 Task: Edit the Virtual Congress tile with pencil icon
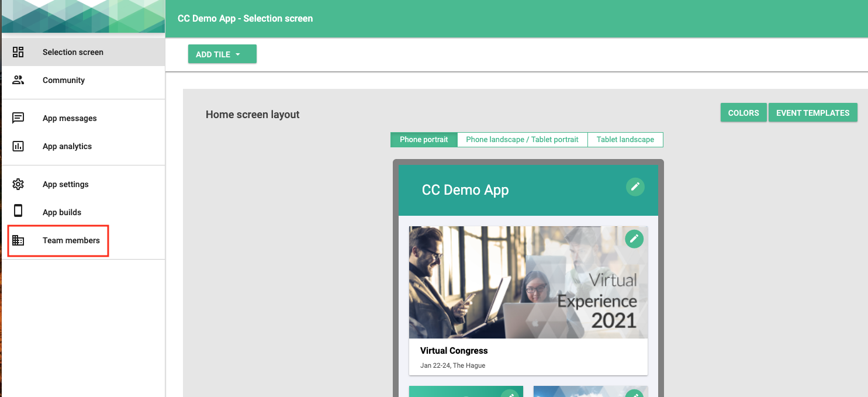[x=634, y=239]
